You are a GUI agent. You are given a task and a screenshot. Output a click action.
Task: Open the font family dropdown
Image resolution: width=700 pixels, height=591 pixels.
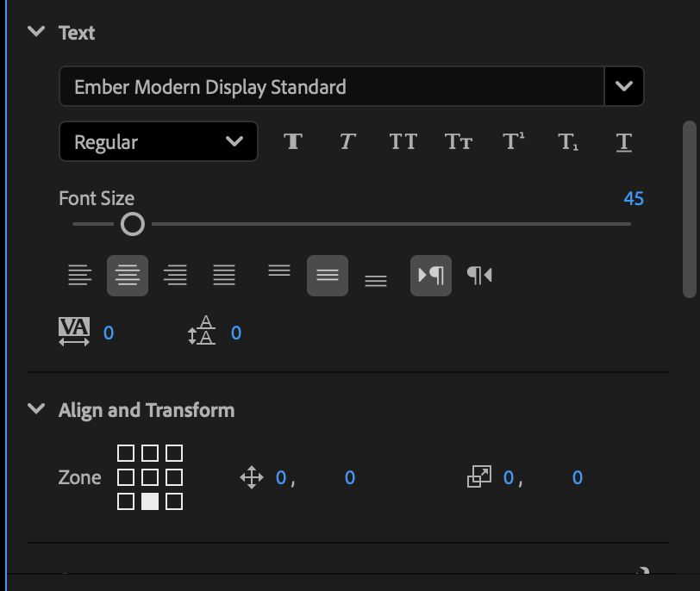623,85
